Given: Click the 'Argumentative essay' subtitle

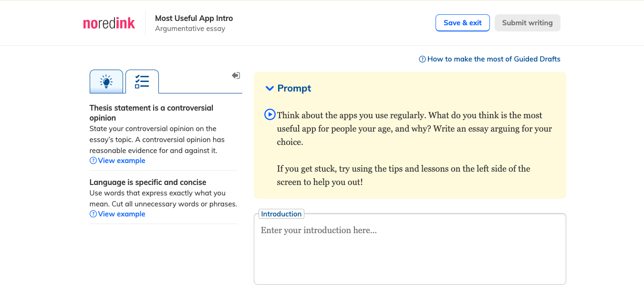Looking at the screenshot, I should (190, 29).
